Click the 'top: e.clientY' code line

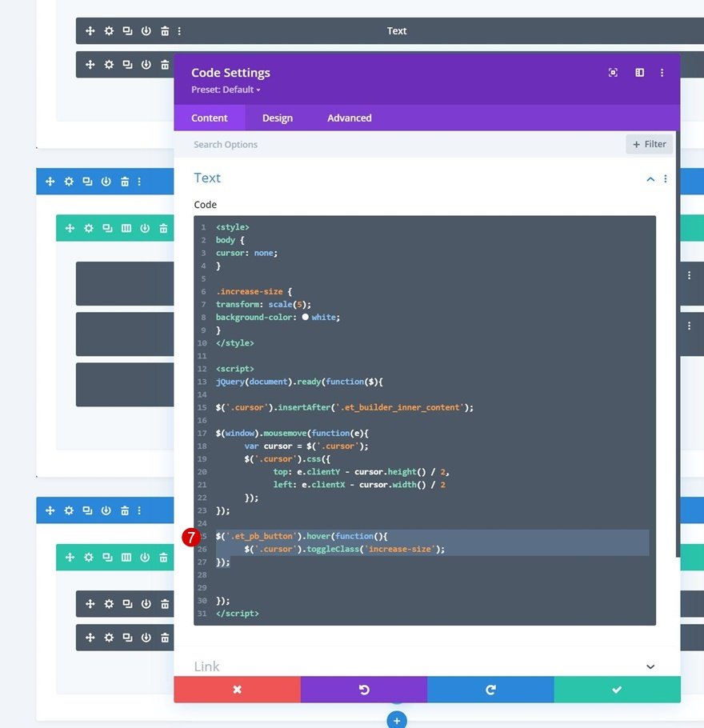(362, 472)
